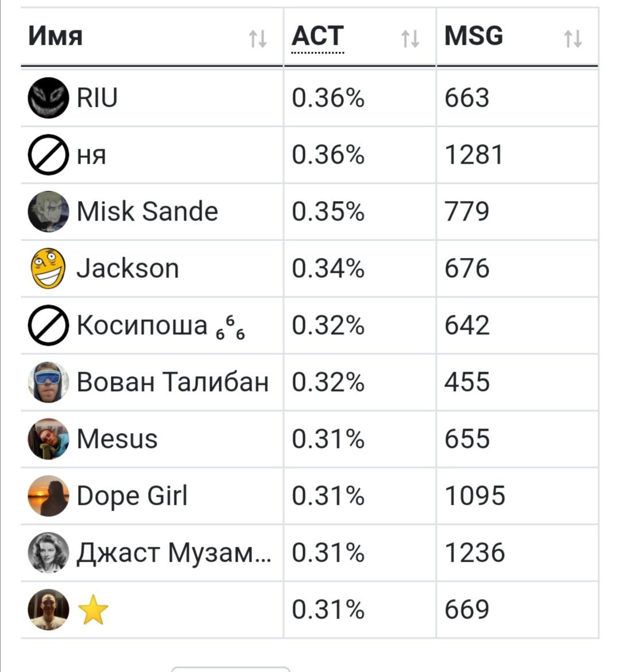Open Вован Талибан's avatar with goggles
Viewport: 620px width, 672px height.
48,382
